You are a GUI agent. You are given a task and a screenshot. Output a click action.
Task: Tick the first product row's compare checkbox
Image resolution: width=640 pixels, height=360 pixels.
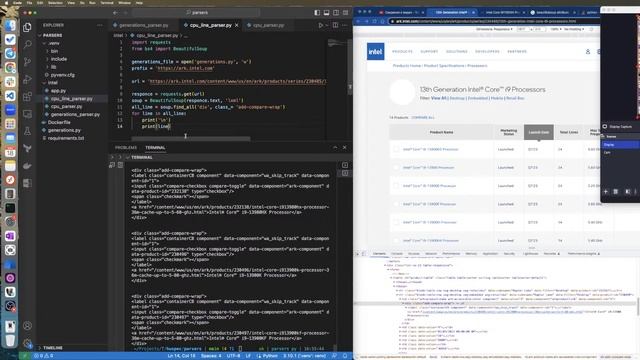point(396,149)
